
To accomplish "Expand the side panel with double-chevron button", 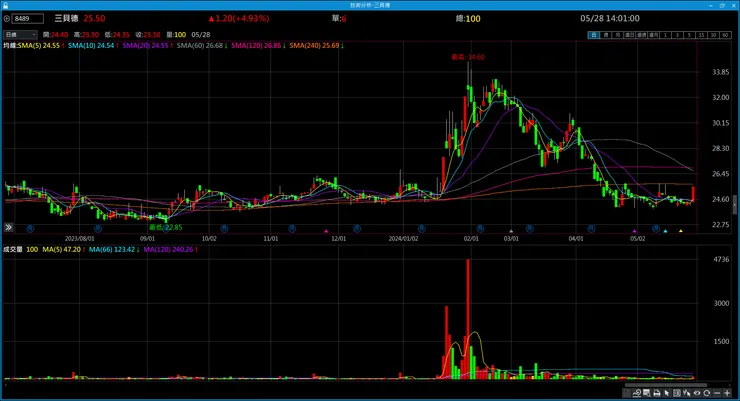I will pyautogui.click(x=8, y=227).
